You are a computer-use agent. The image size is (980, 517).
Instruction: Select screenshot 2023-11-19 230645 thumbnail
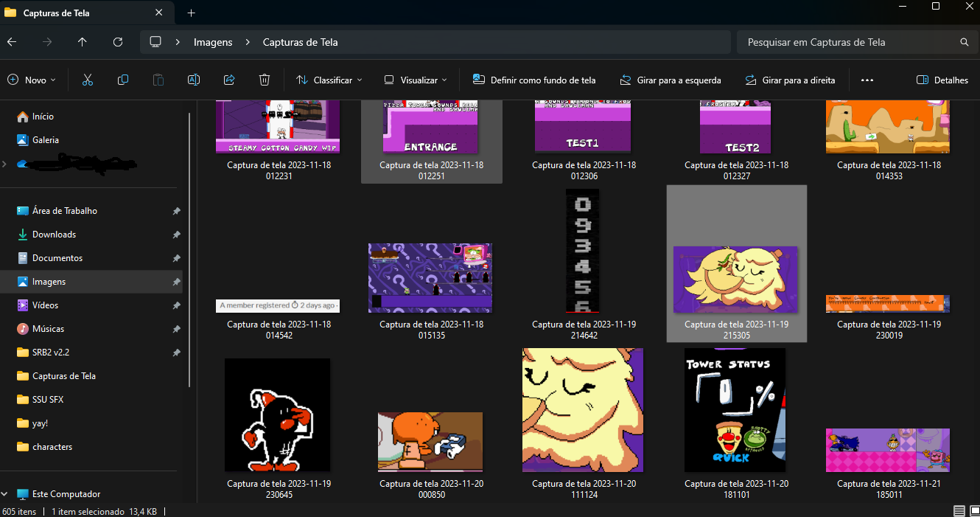(277, 415)
